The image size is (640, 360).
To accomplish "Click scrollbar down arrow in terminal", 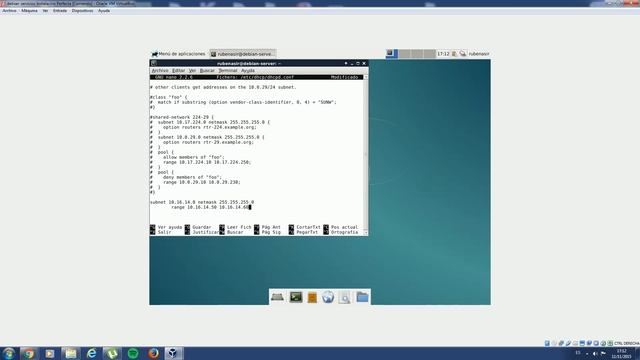I will tap(365, 233).
